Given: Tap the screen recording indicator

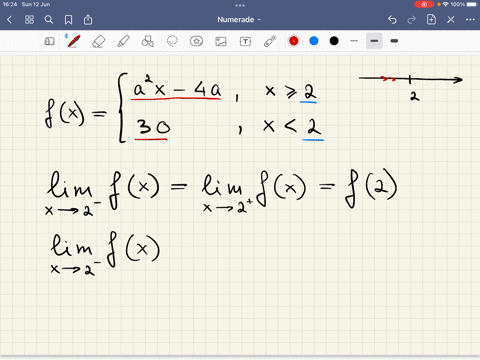Looking at the screenshot, I should click(424, 5).
